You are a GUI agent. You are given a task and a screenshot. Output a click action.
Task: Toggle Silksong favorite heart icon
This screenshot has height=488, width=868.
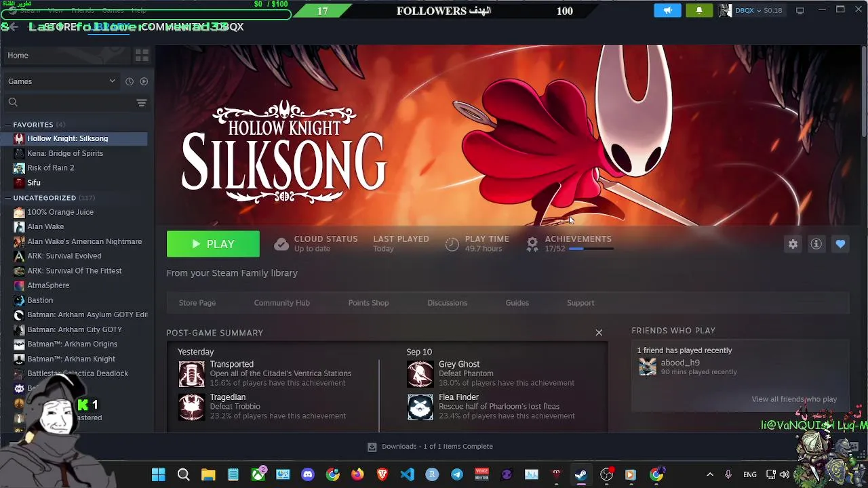pyautogui.click(x=840, y=244)
